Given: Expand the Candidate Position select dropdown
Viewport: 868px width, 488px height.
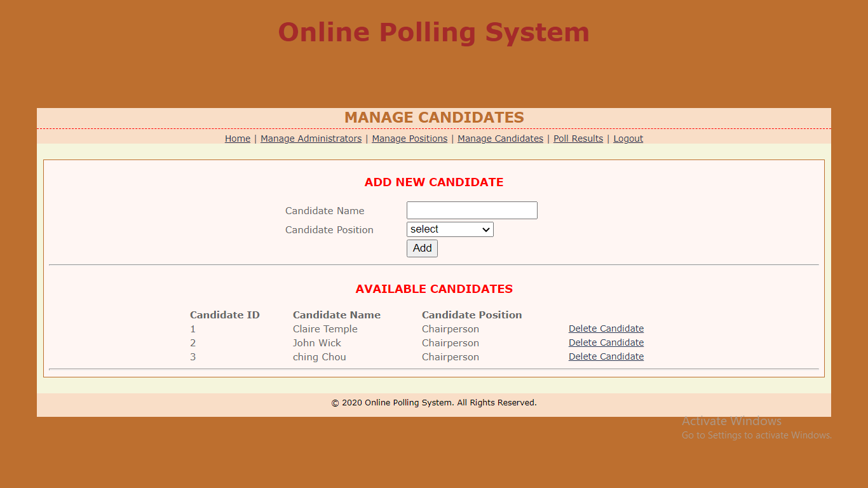Looking at the screenshot, I should (x=450, y=229).
